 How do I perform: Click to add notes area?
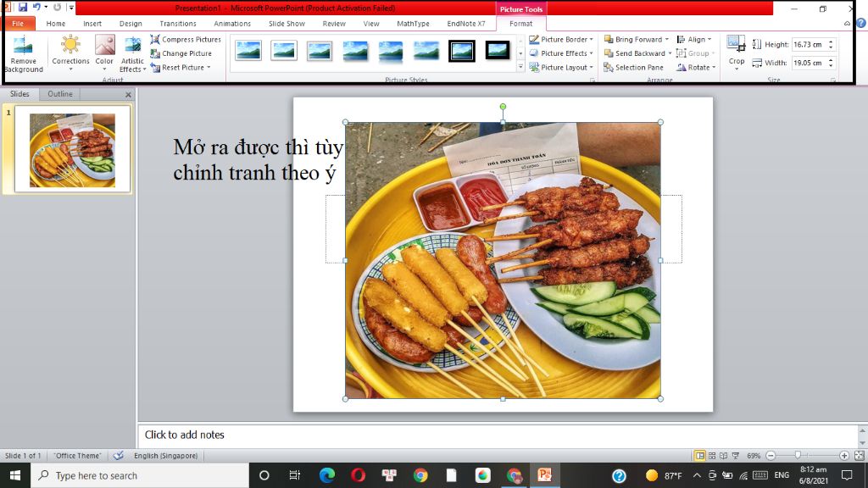point(498,435)
